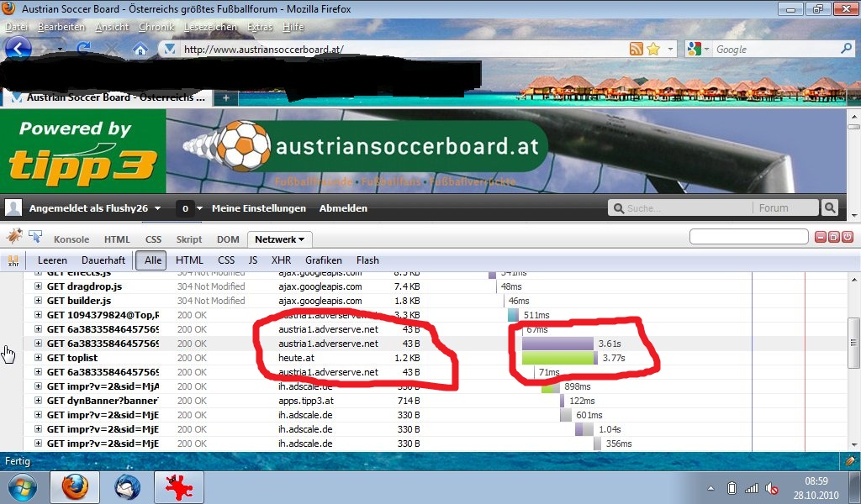Image resolution: width=861 pixels, height=504 pixels.
Task: Open the Angemeldet als Flushy26 user dropdown
Action: point(94,208)
